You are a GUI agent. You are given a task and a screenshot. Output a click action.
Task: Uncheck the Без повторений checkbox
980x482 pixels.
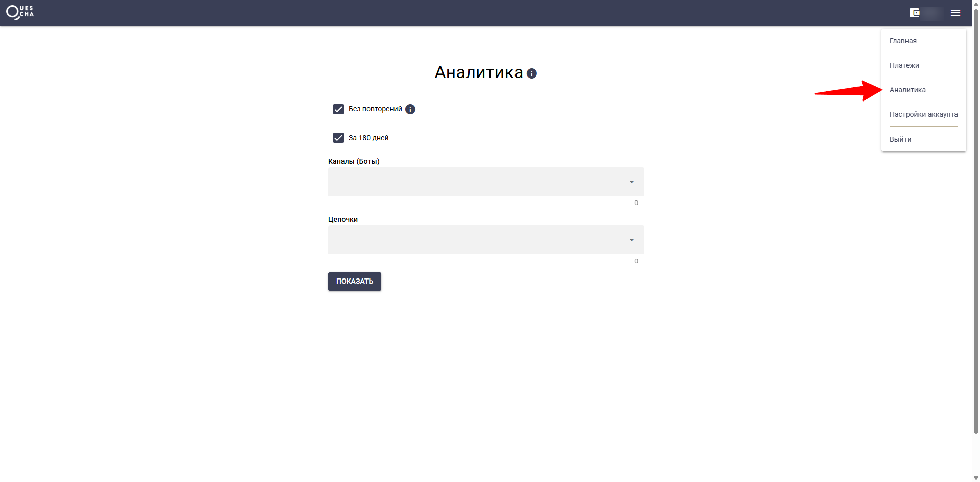(x=339, y=109)
